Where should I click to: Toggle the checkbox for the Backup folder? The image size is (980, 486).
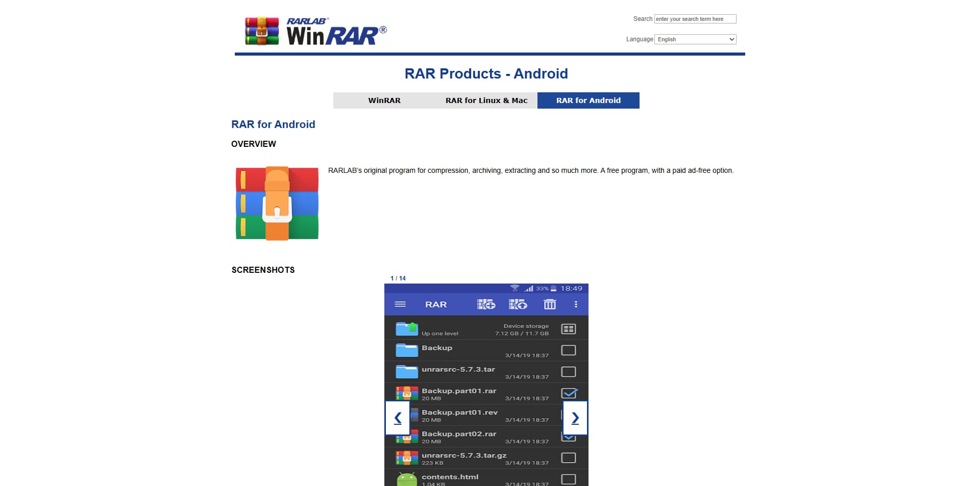(x=569, y=350)
